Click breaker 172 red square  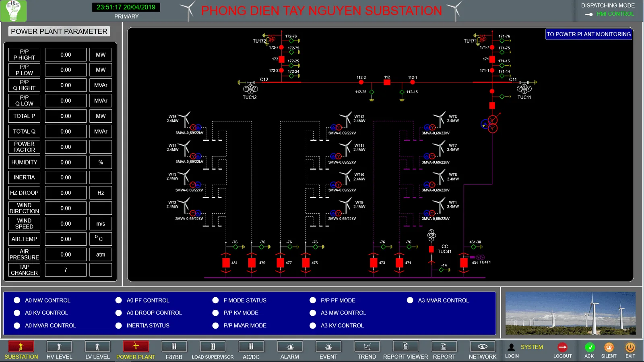282,59
